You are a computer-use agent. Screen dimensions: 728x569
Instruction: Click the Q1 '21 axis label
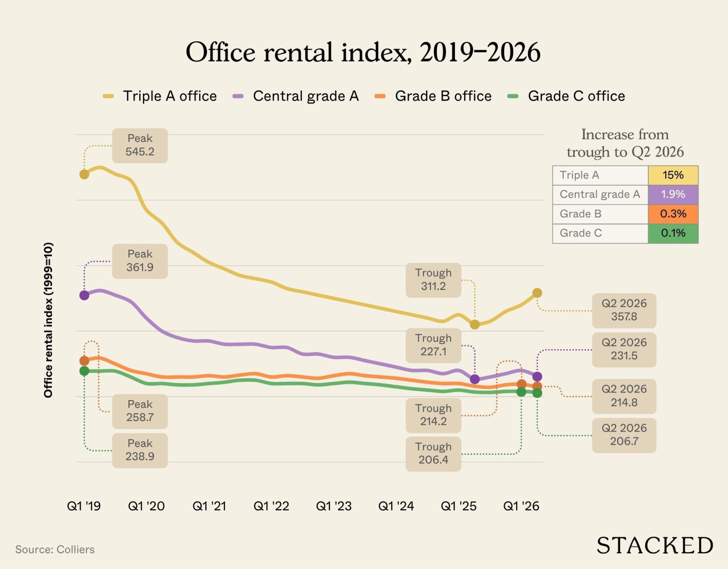209,506
